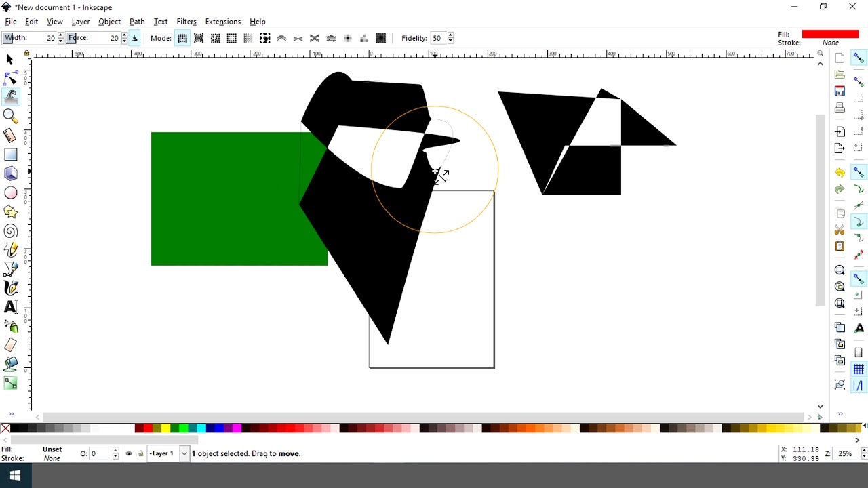Screen dimensions: 868x488
Task: Toggle Attract/repel path mode button
Action: pos(315,39)
